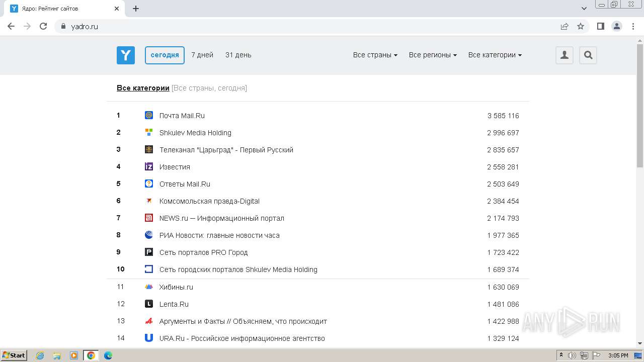Image resolution: width=644 pixels, height=362 pixels.
Task: Open Аргументы и Факты link
Action: click(243, 321)
